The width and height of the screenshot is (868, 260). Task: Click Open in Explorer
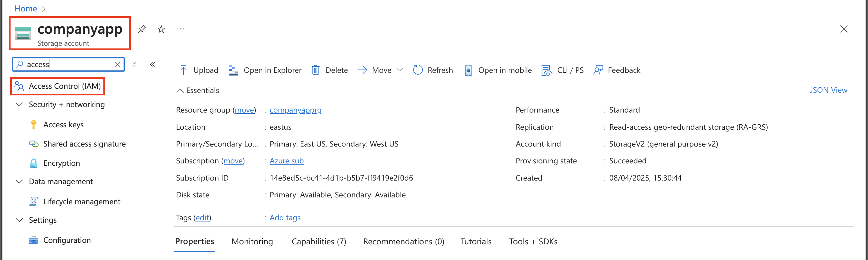click(x=265, y=70)
